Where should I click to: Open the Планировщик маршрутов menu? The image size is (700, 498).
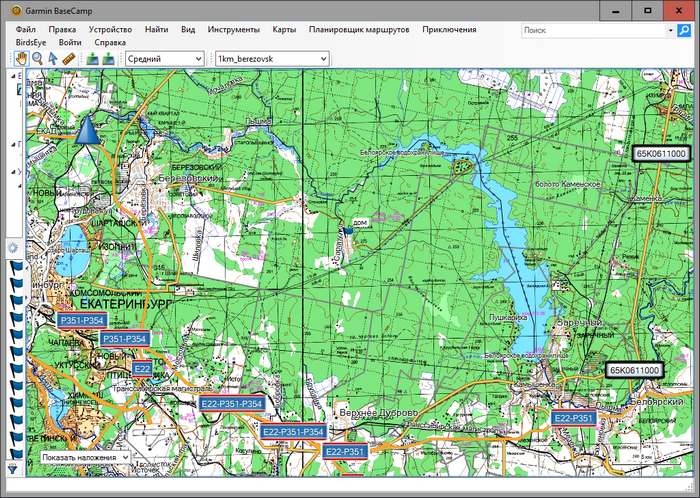[x=359, y=30]
